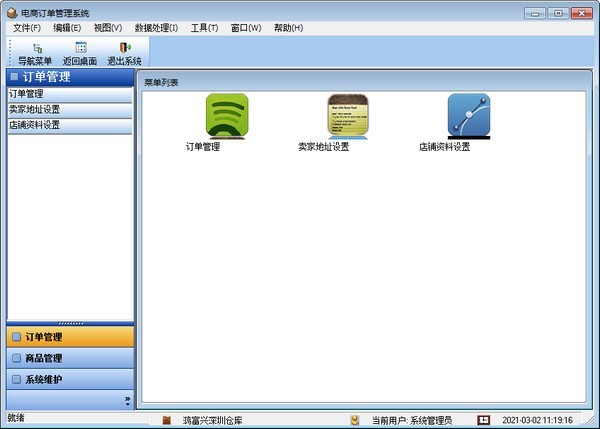
Task: Click the 退出系统 toolbar icon
Action: pos(125,48)
